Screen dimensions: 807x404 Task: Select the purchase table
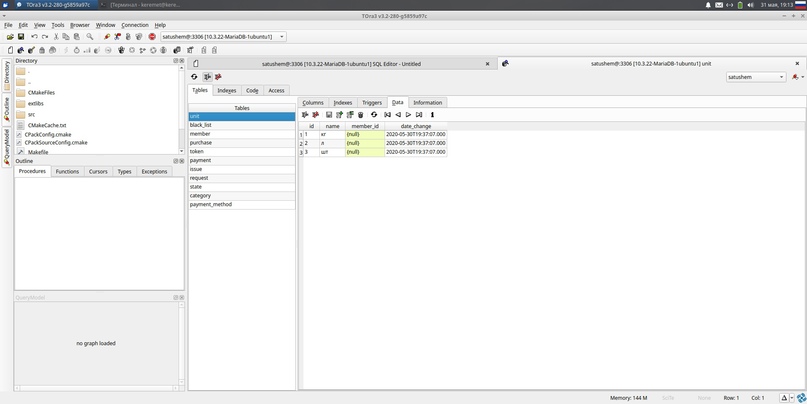click(242, 143)
